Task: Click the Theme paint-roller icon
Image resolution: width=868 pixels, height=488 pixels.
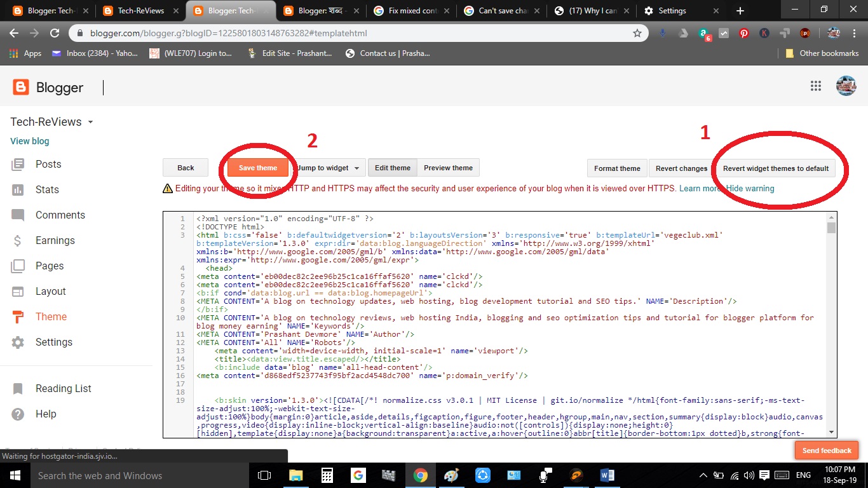Action: click(18, 317)
